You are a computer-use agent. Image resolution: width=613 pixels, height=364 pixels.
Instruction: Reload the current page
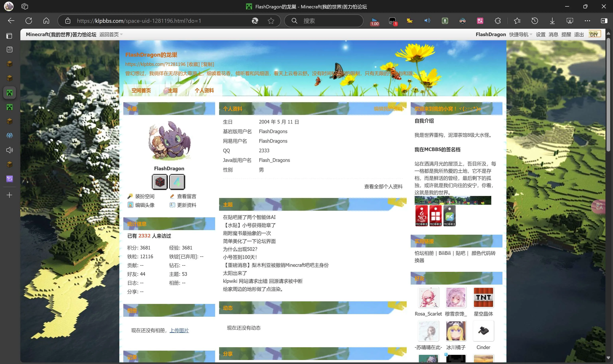pos(29,21)
